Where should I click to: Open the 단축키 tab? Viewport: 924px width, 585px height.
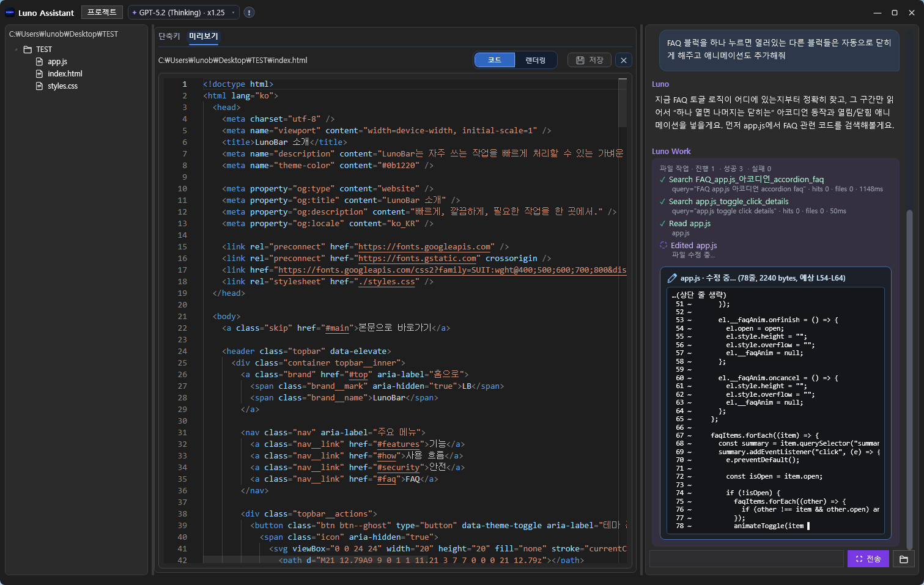[169, 37]
